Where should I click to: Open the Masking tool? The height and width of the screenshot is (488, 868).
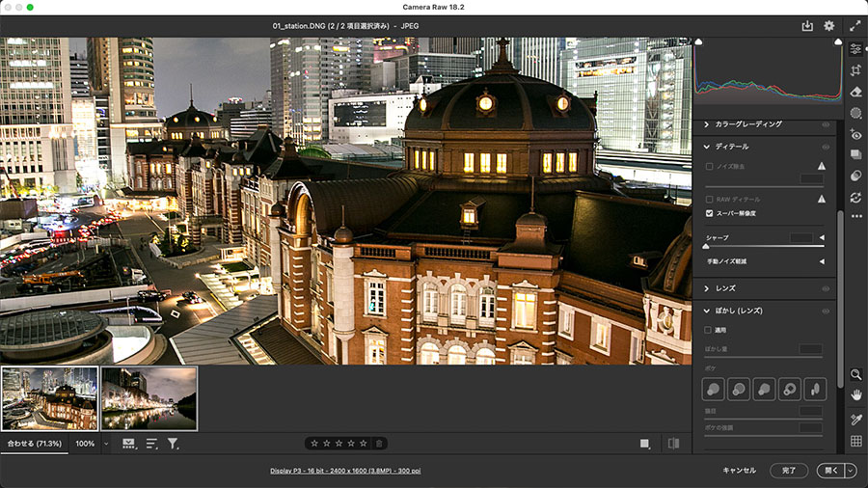point(855,113)
